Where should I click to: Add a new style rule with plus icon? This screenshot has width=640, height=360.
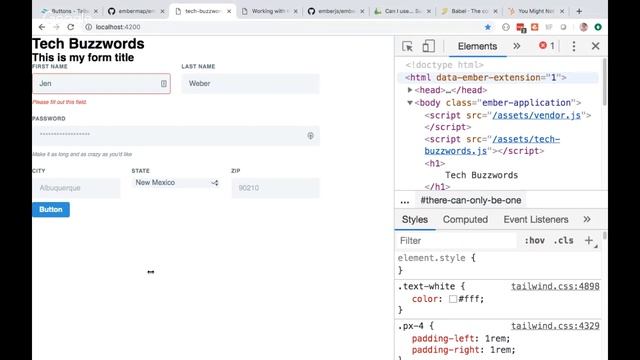[x=589, y=240]
